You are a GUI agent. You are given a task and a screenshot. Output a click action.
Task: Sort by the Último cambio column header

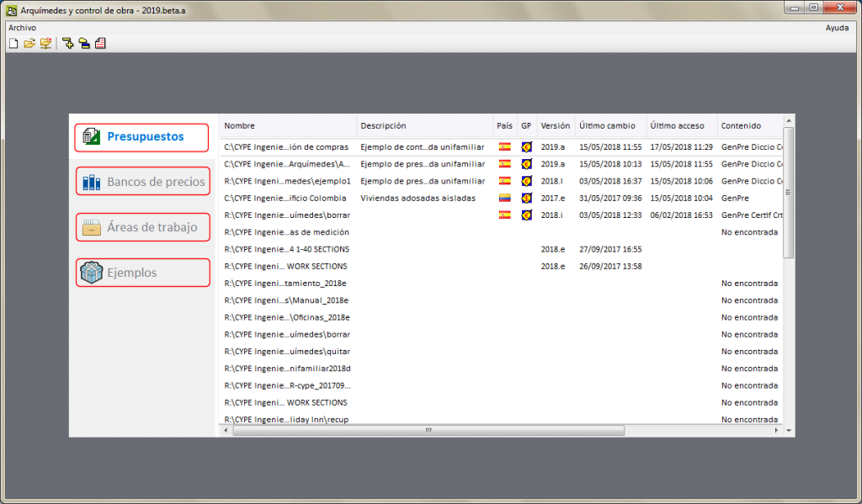[x=610, y=126]
